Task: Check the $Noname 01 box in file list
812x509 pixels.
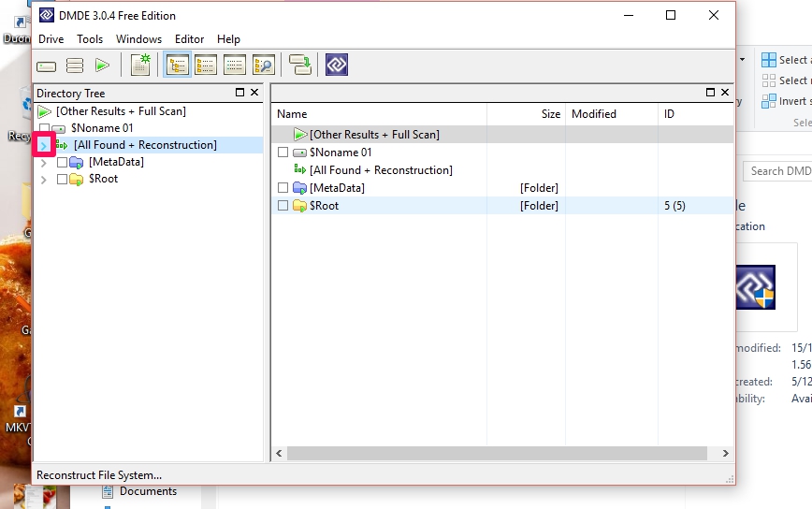Action: [283, 153]
